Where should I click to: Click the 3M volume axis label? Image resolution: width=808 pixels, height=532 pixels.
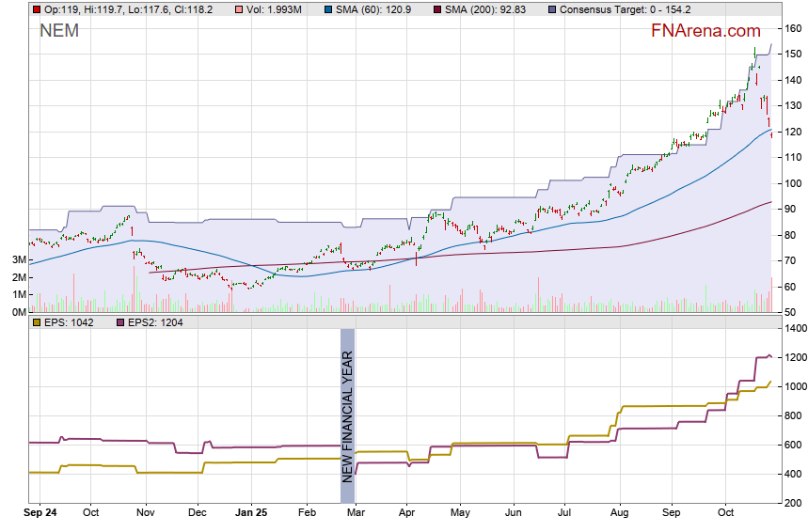pos(19,259)
